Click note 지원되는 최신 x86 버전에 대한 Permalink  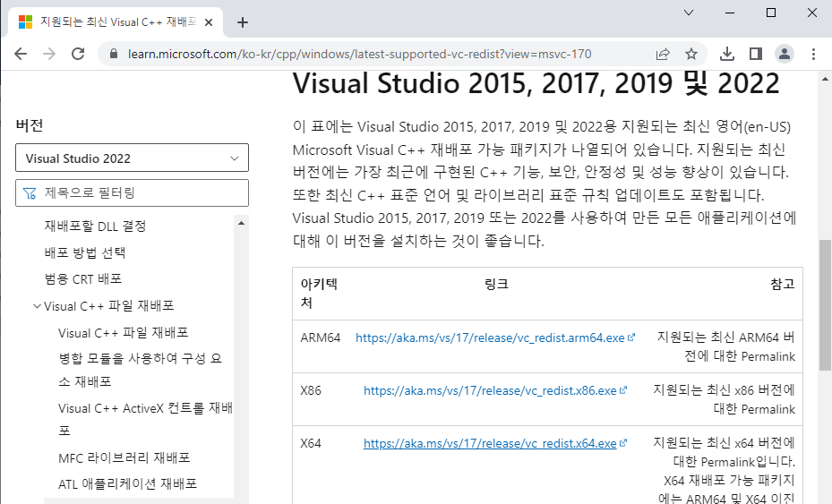[x=725, y=399]
